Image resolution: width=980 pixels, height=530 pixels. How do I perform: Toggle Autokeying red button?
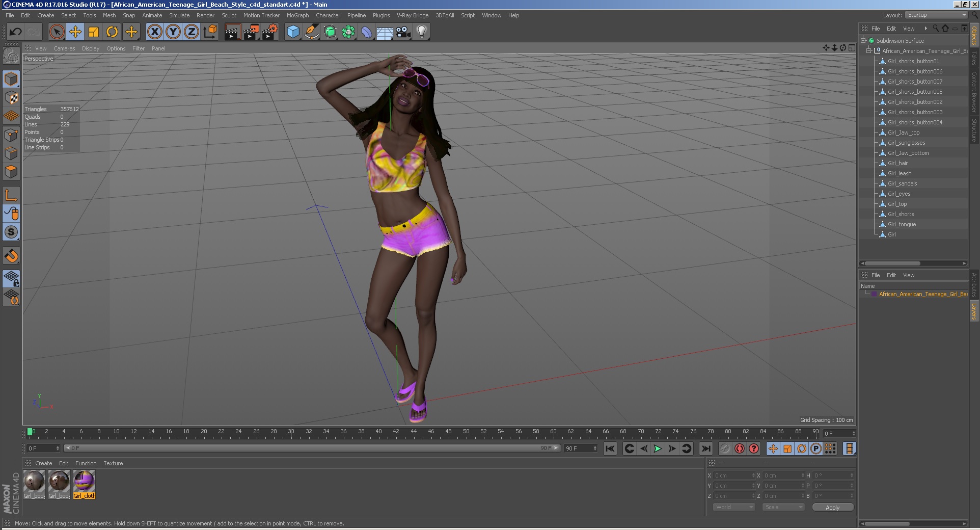tap(740, 448)
